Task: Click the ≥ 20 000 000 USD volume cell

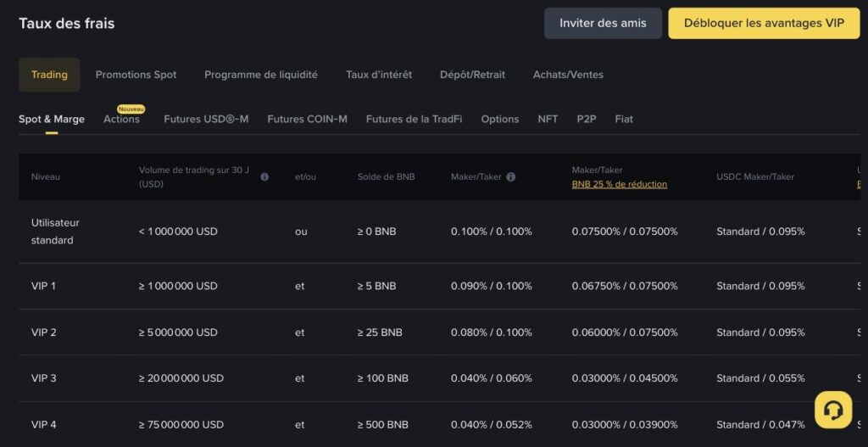Action: pyautogui.click(x=181, y=378)
